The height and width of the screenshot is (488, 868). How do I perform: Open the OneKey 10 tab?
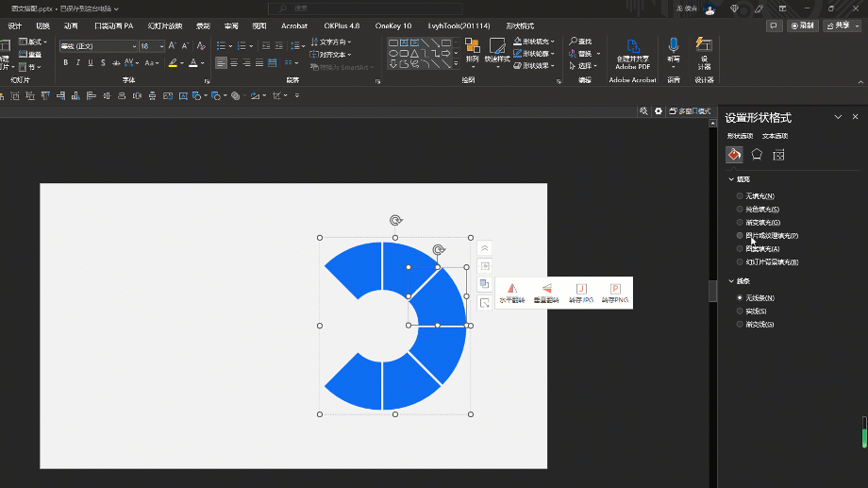[x=393, y=26]
